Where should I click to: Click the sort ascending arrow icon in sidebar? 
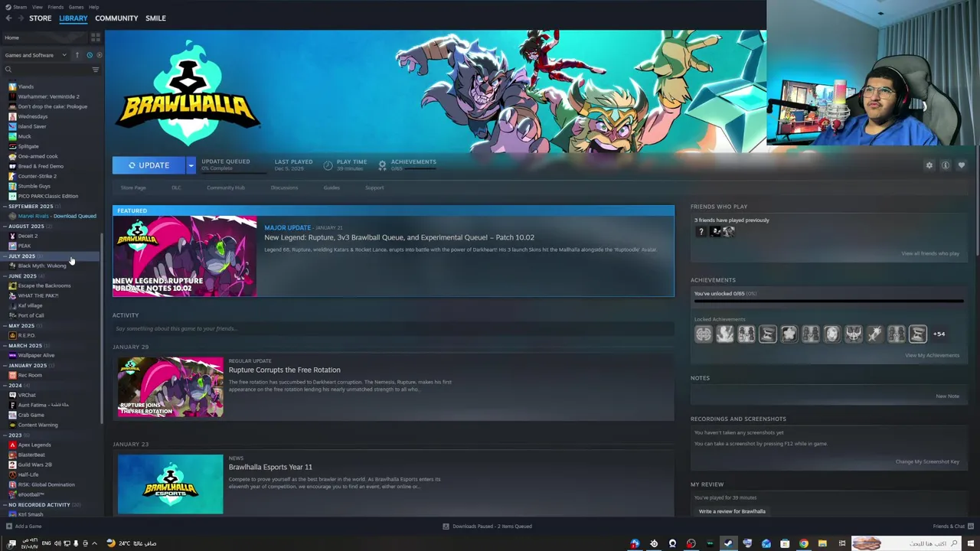pos(77,55)
